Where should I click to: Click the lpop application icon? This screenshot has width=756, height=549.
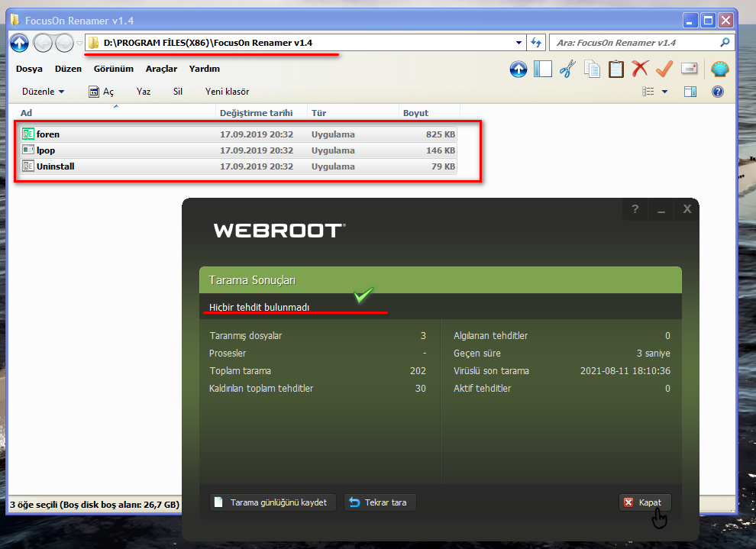pos(28,150)
